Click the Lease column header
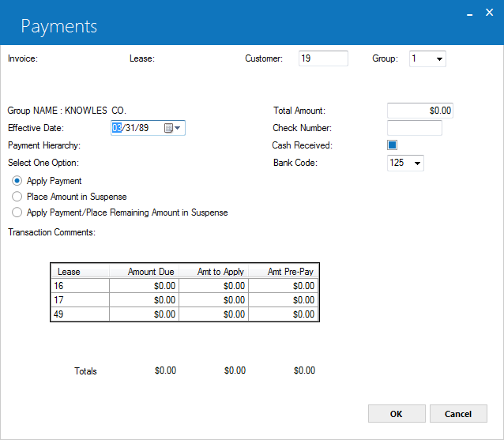504x440 pixels. click(80, 272)
